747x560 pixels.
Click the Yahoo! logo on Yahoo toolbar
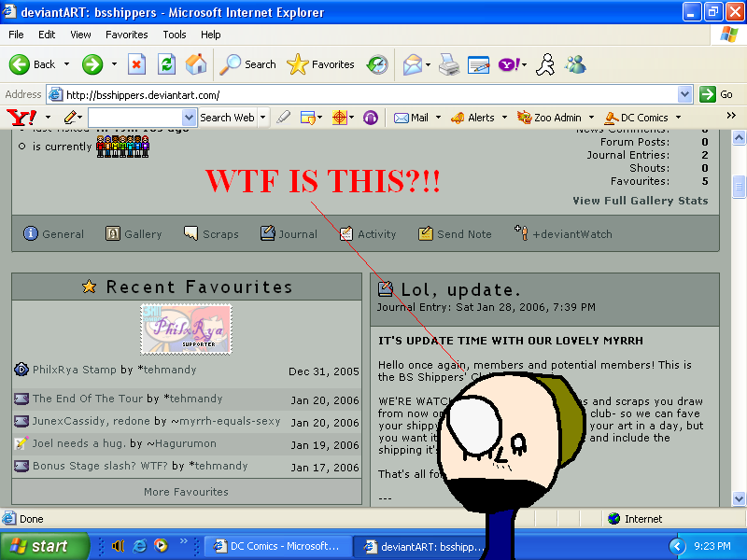click(x=21, y=118)
